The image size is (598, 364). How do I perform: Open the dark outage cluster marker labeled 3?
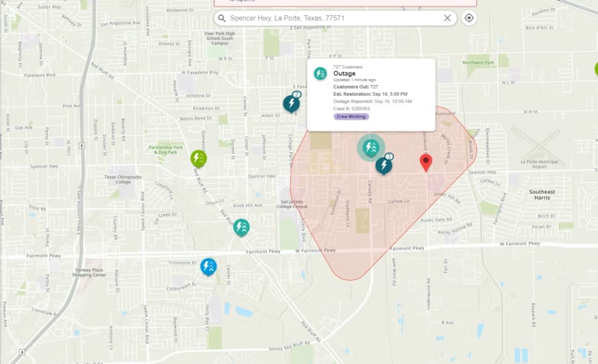point(384,165)
